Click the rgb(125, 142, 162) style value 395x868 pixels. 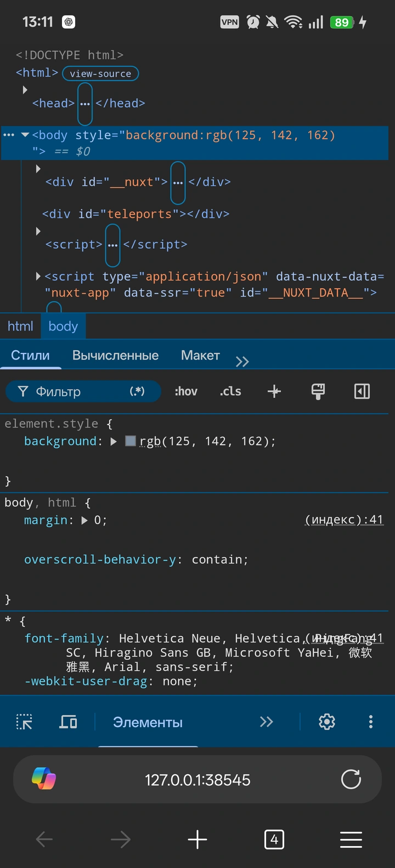205,441
